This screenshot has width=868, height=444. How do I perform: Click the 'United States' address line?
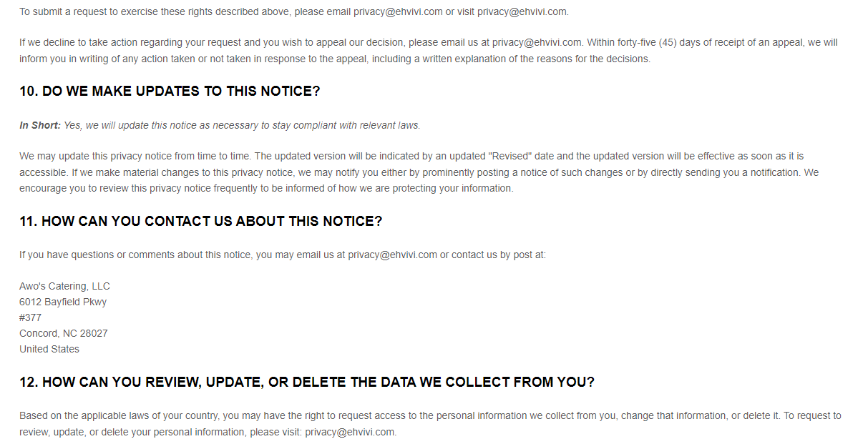tap(49, 349)
